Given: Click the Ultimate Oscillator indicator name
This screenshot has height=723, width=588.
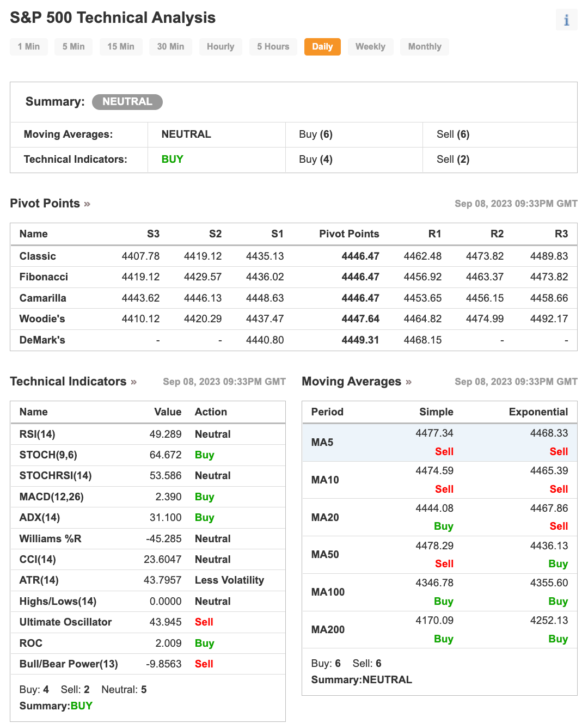Looking at the screenshot, I should [x=65, y=622].
